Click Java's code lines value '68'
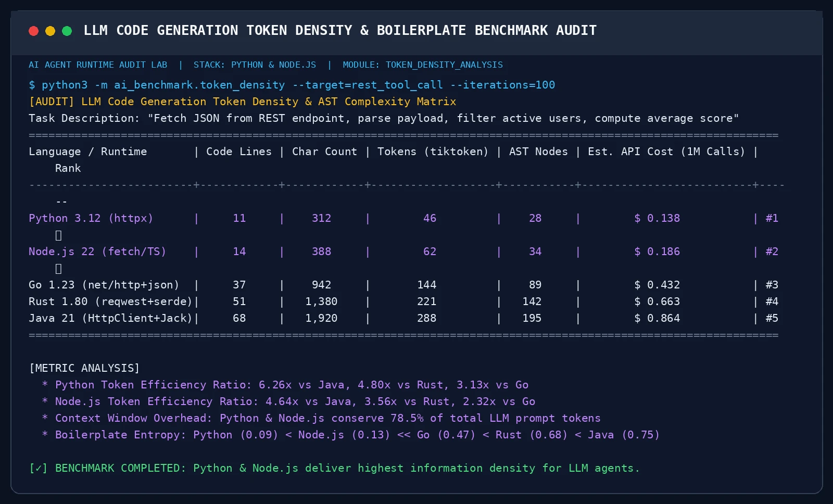833x504 pixels. pyautogui.click(x=239, y=318)
